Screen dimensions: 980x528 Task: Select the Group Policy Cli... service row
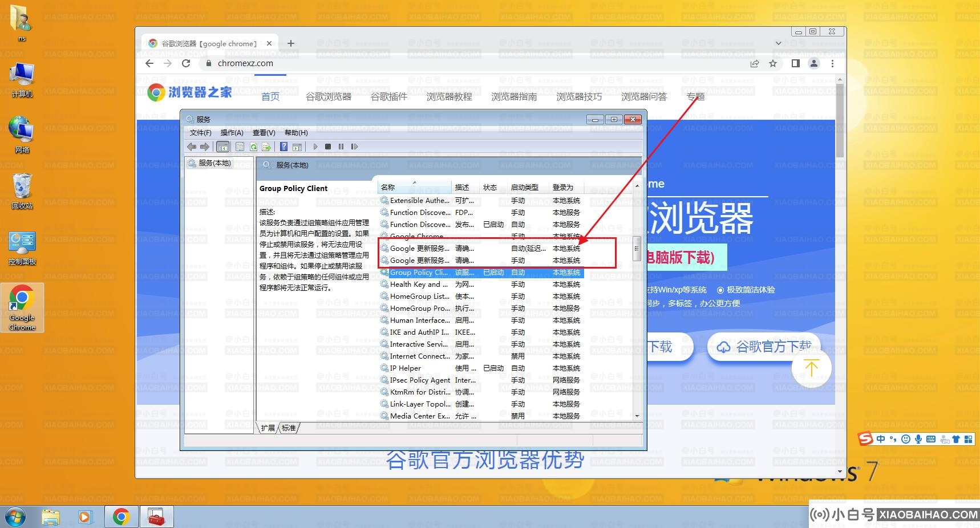point(481,273)
